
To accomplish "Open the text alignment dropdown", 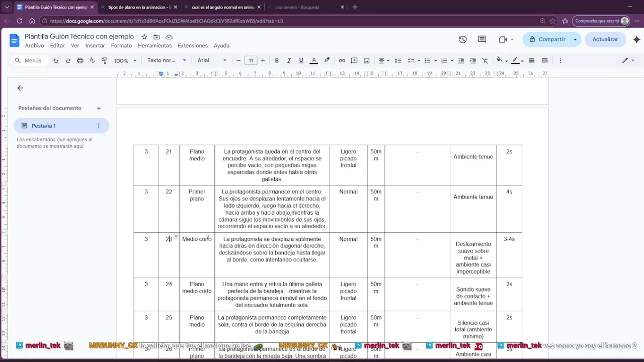I will [384, 60].
